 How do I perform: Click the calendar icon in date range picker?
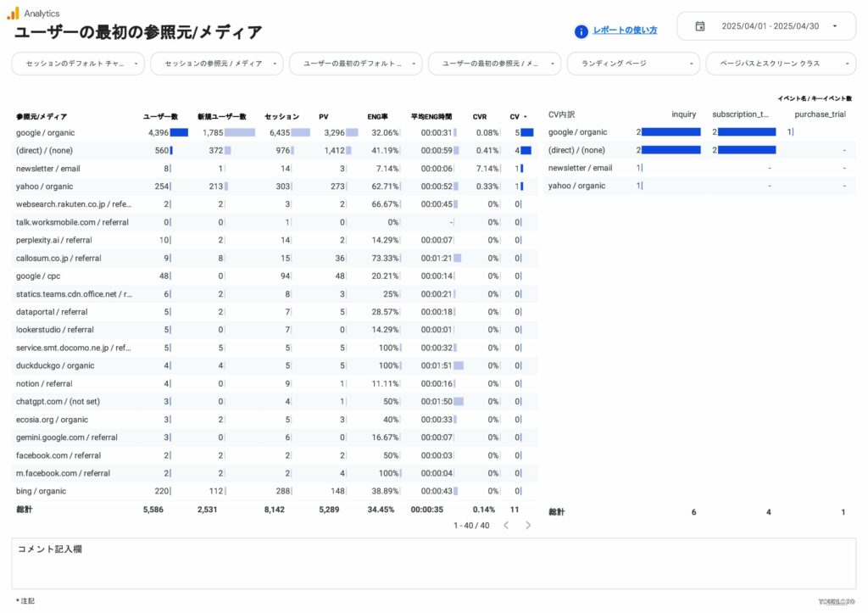699,26
